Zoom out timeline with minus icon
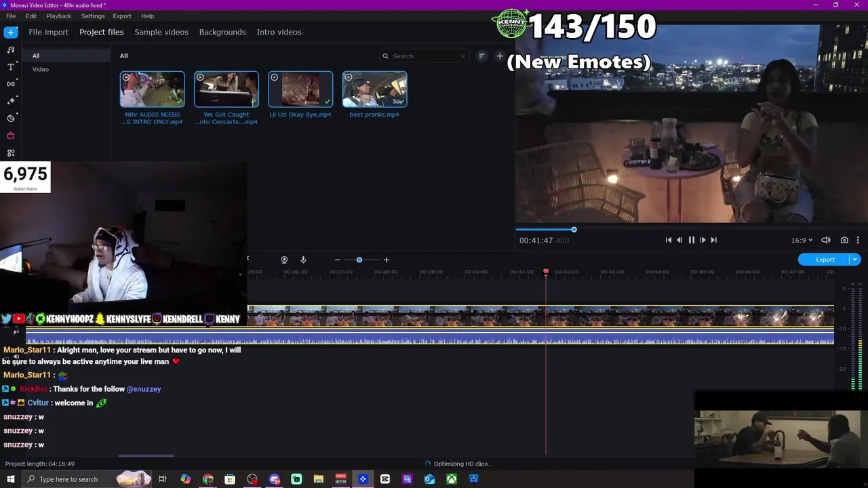Screen dimensions: 868x488 [337, 260]
